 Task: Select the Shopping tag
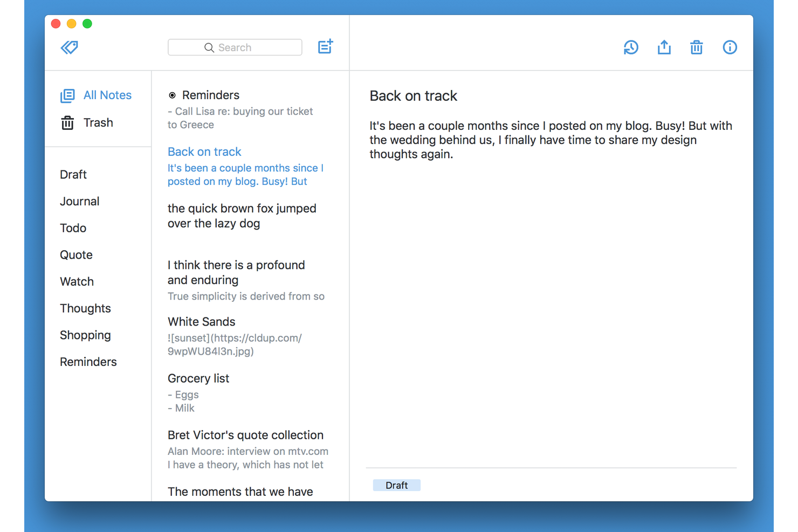point(85,335)
